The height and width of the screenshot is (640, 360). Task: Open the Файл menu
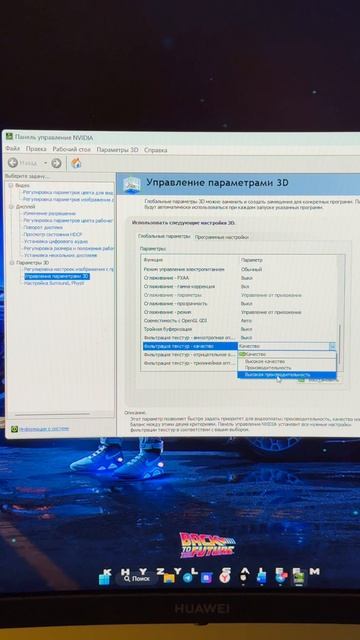click(13, 149)
